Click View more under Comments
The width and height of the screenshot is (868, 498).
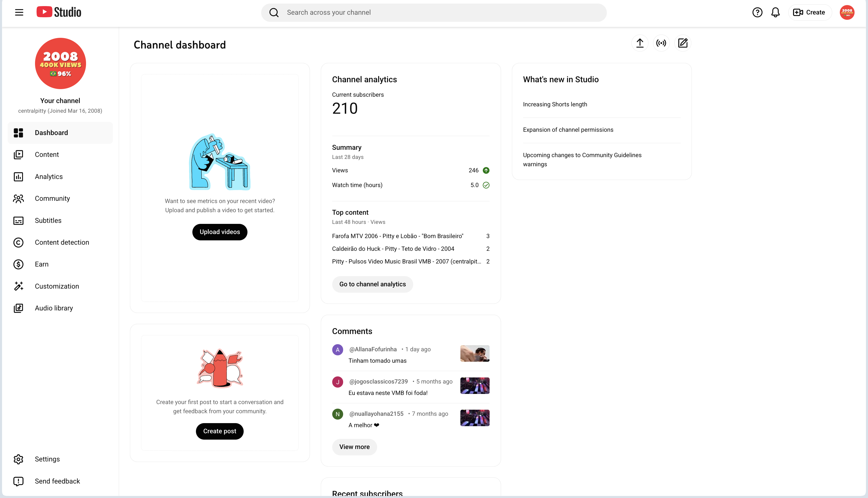pyautogui.click(x=354, y=447)
